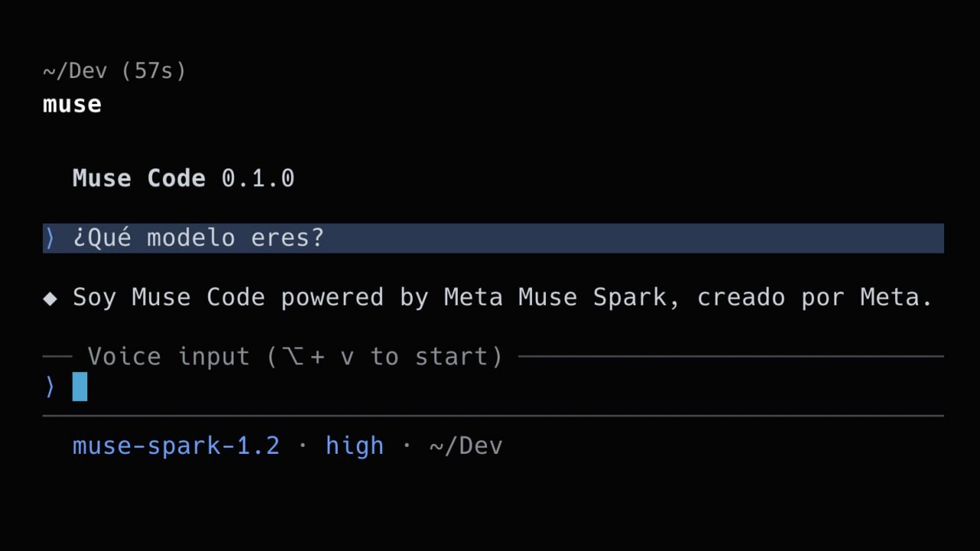Click the phrase creado por Meta
The image size is (980, 551).
[815, 297]
